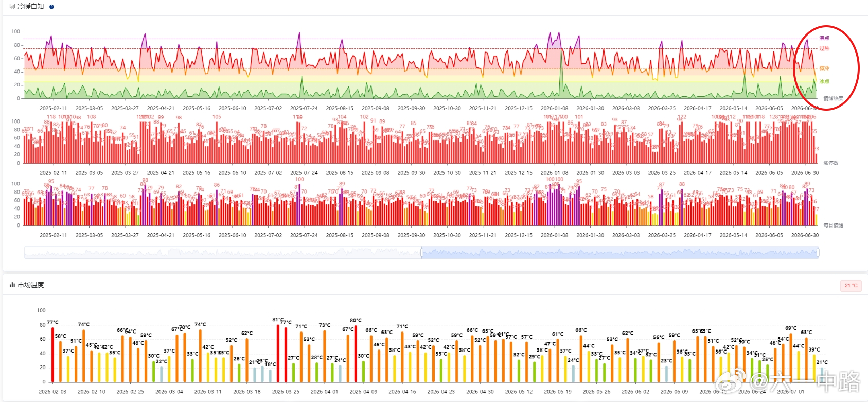This screenshot has height=402, width=868.
Task: Click the 微冷 threshold label
Action: point(824,68)
